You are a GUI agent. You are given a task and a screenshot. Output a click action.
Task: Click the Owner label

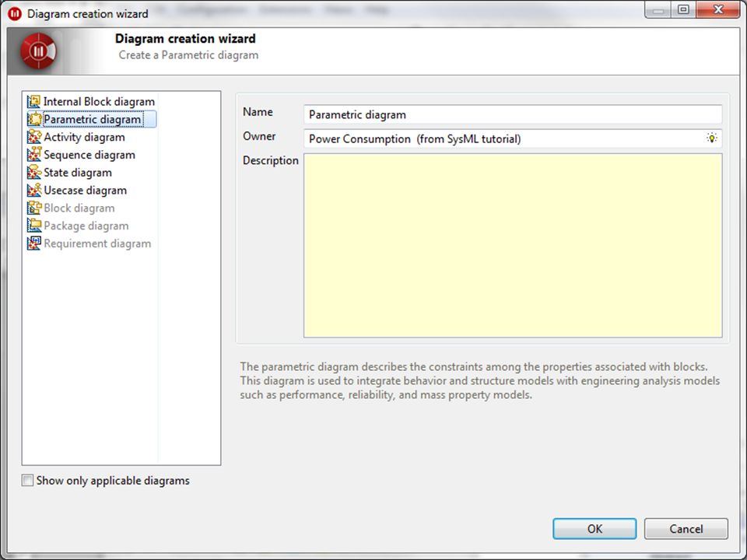[259, 136]
